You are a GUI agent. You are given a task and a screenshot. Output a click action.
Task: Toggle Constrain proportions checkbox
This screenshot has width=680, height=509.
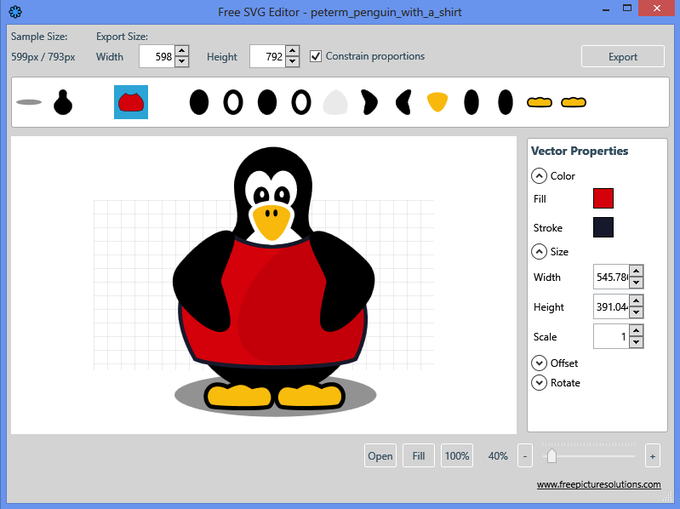316,56
